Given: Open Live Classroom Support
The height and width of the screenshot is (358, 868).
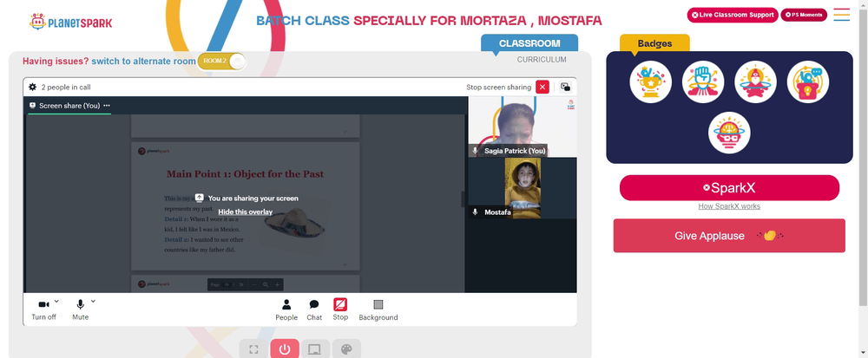Looking at the screenshot, I should point(733,15).
